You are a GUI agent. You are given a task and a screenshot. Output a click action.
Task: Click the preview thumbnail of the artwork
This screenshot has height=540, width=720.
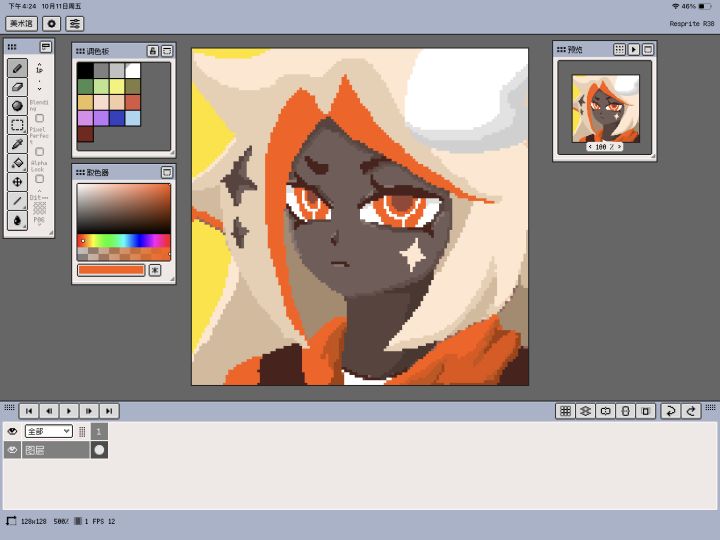605,109
